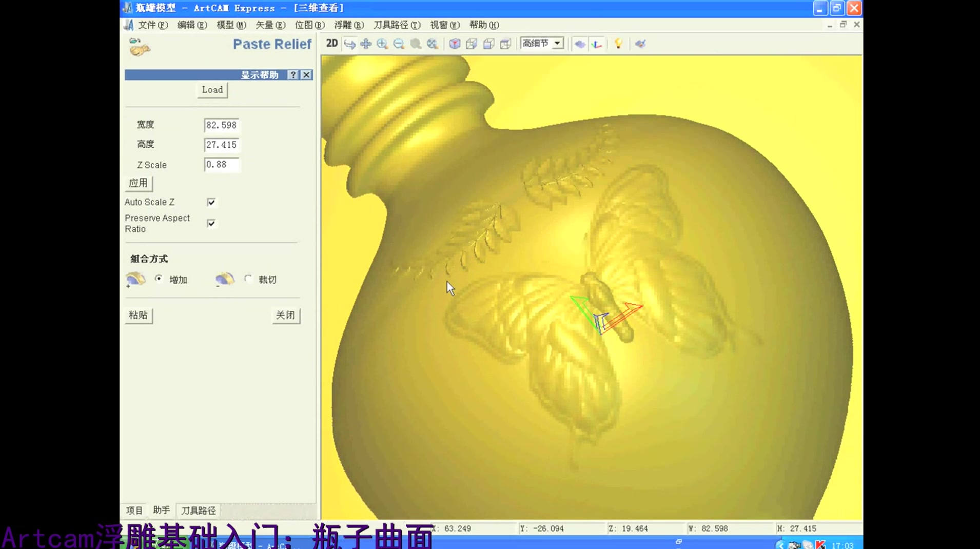Screen dimensions: 980x549
Task: Switch to the 项目 tab
Action: pos(134,510)
